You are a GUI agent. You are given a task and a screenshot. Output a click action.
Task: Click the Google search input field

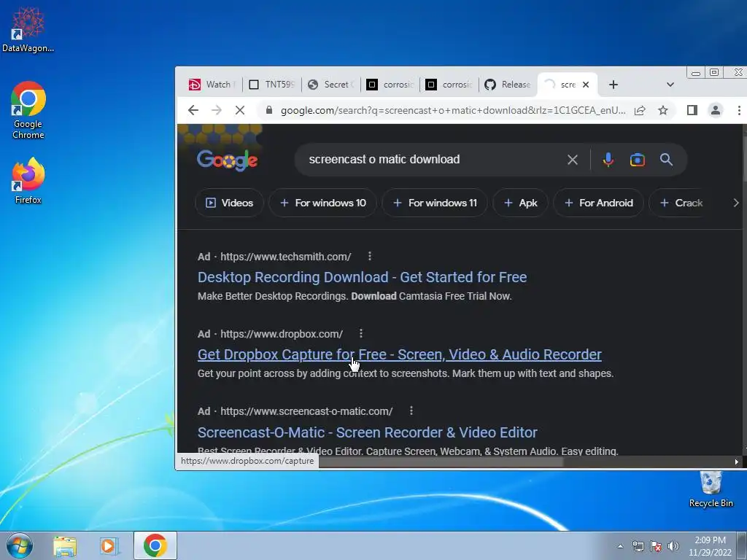click(x=431, y=160)
